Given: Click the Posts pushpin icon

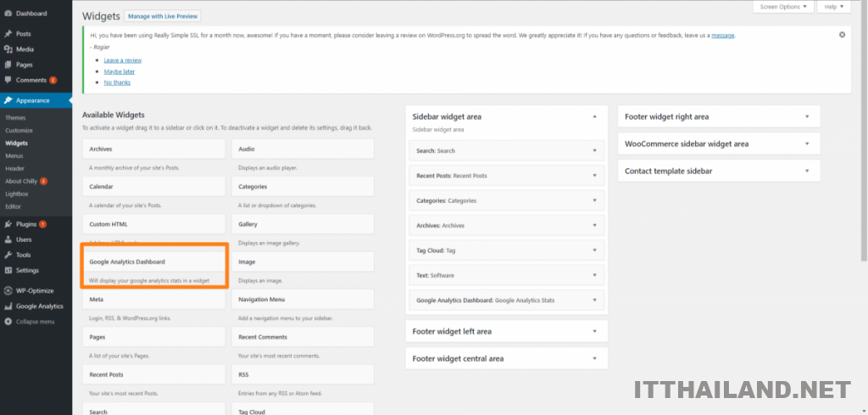Looking at the screenshot, I should [8, 34].
